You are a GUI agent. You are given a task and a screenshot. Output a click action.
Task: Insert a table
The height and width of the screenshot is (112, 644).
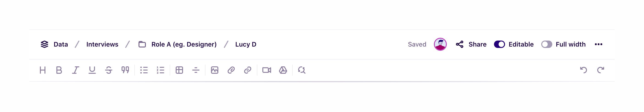(179, 70)
